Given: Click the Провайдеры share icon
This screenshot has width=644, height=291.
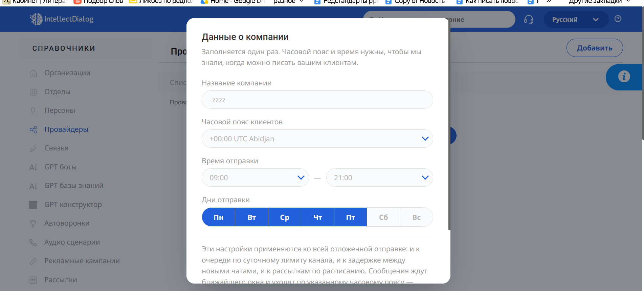Looking at the screenshot, I should click(x=33, y=130).
